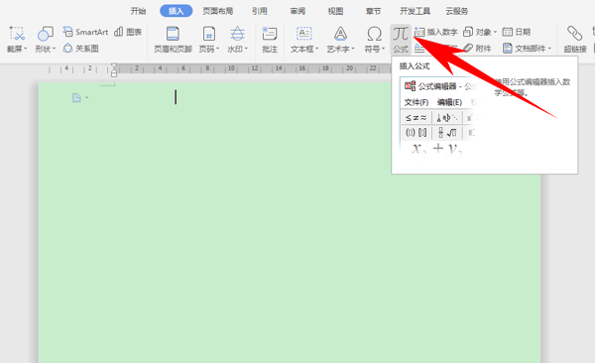Switch to the 页面布局 tab
This screenshot has width=595, height=364.
click(218, 11)
